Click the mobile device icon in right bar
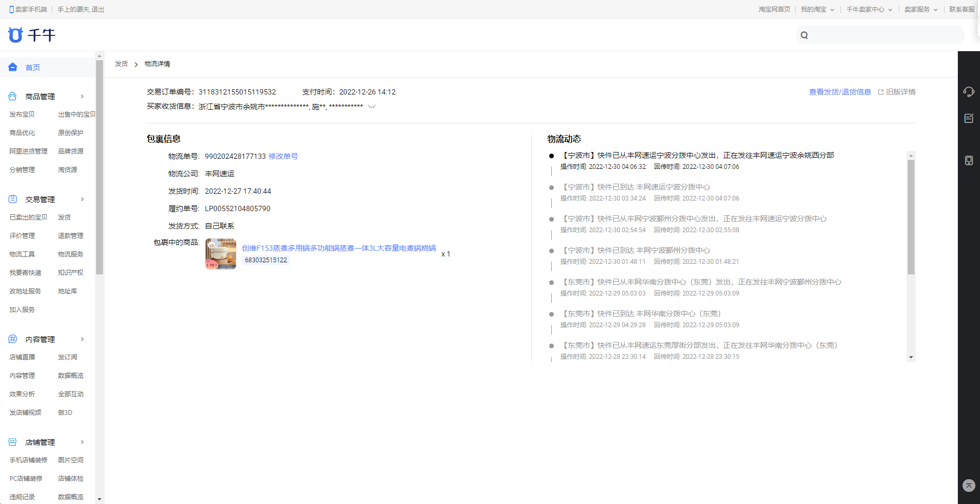The image size is (980, 504). point(968,160)
